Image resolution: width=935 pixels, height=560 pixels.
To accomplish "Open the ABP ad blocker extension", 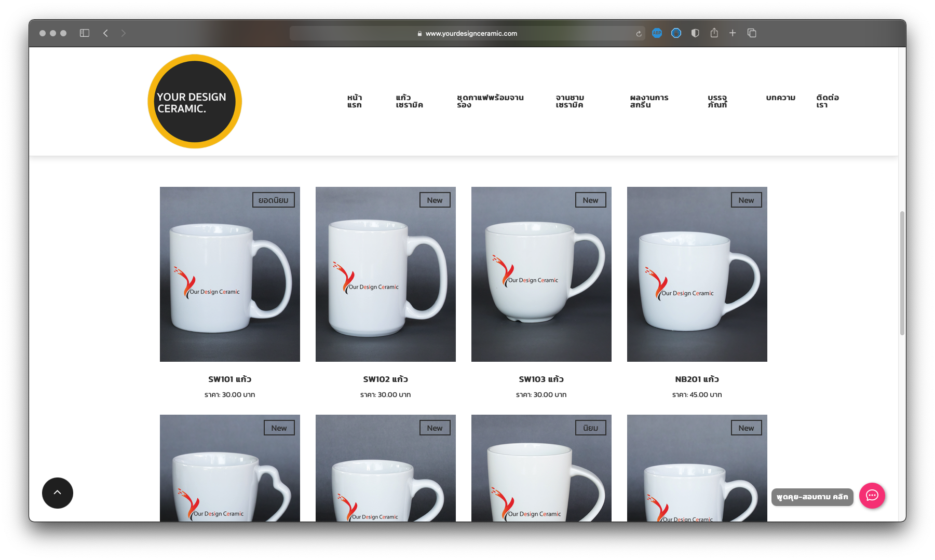I will [x=657, y=33].
